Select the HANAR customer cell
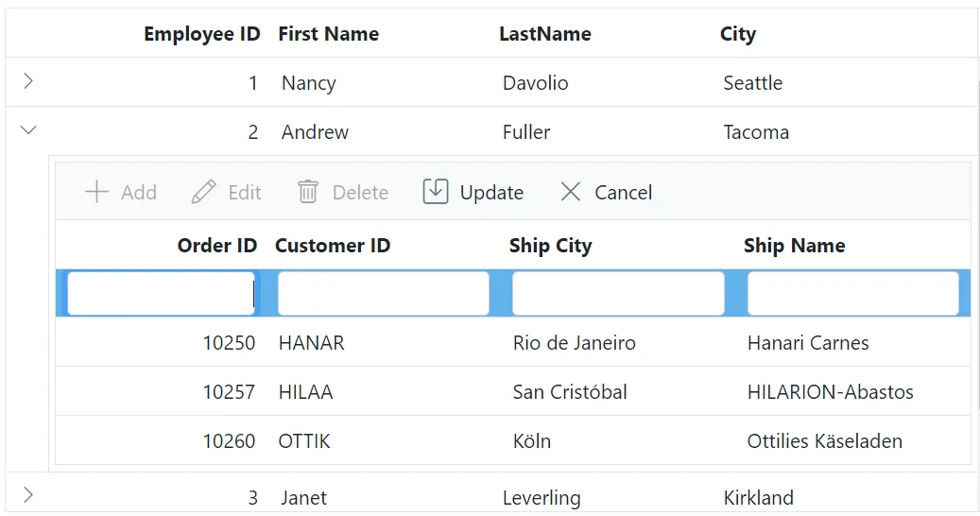The image size is (980, 516). coord(311,343)
